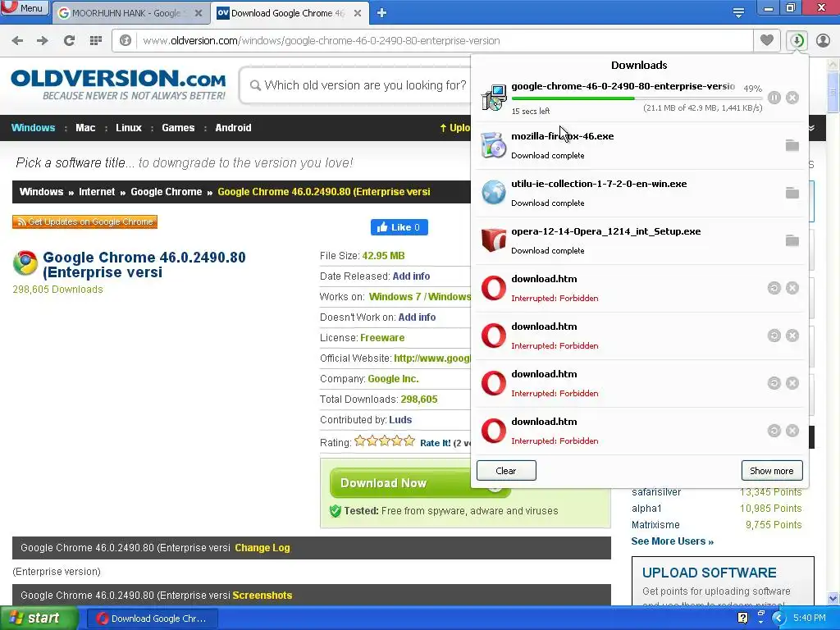Viewport: 840px width, 630px height.
Task: Remove the third interrupted download.htm
Action: click(x=792, y=383)
